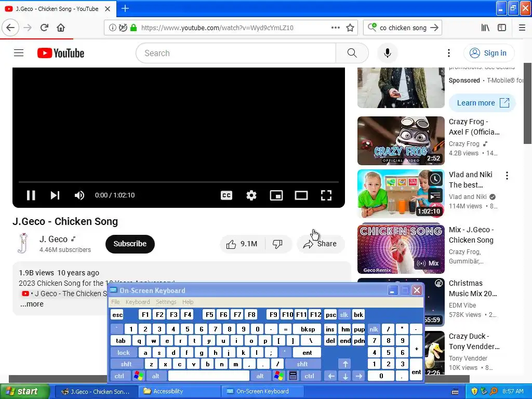Toggle nlk Num Lock key
The width and height of the screenshot is (532, 399).
click(374, 329)
